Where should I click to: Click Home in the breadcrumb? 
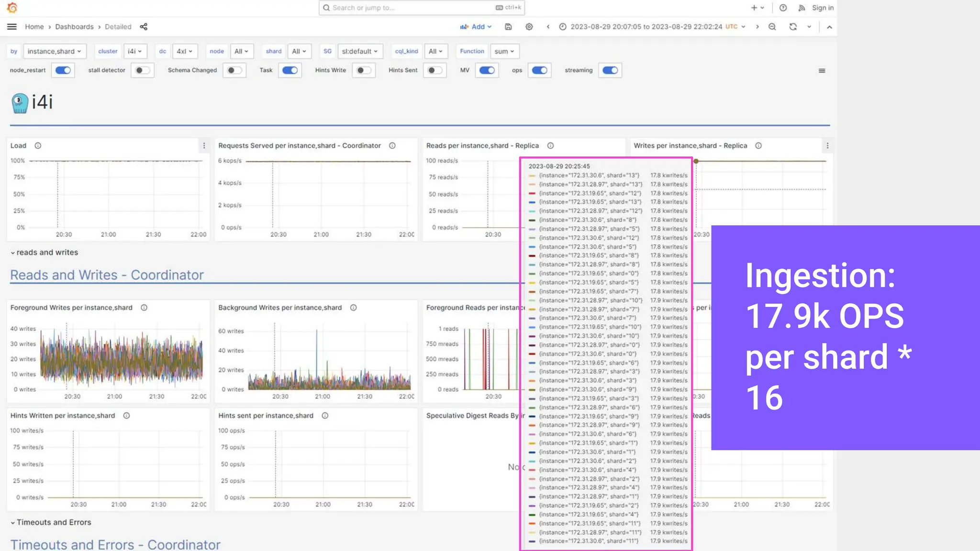point(34,27)
